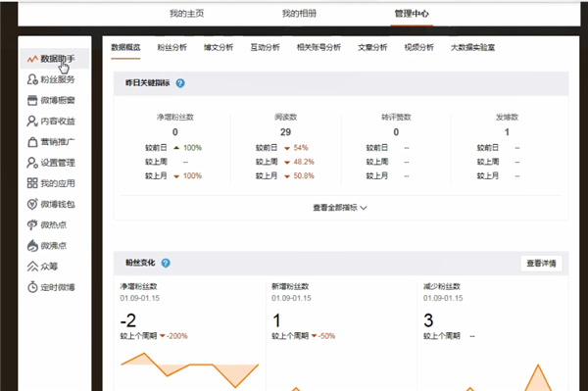Image resolution: width=588 pixels, height=391 pixels.
Task: Switch to 粉丝分析 tab
Action: coord(172,47)
